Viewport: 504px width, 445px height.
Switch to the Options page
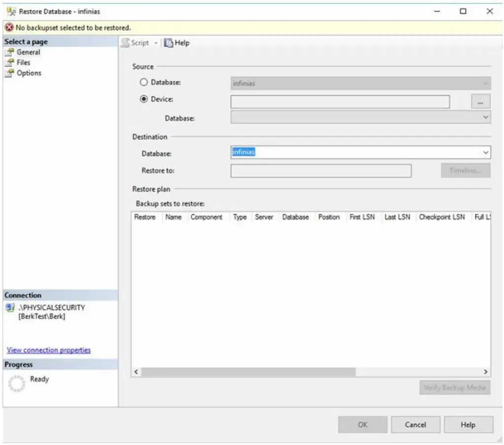[x=29, y=73]
